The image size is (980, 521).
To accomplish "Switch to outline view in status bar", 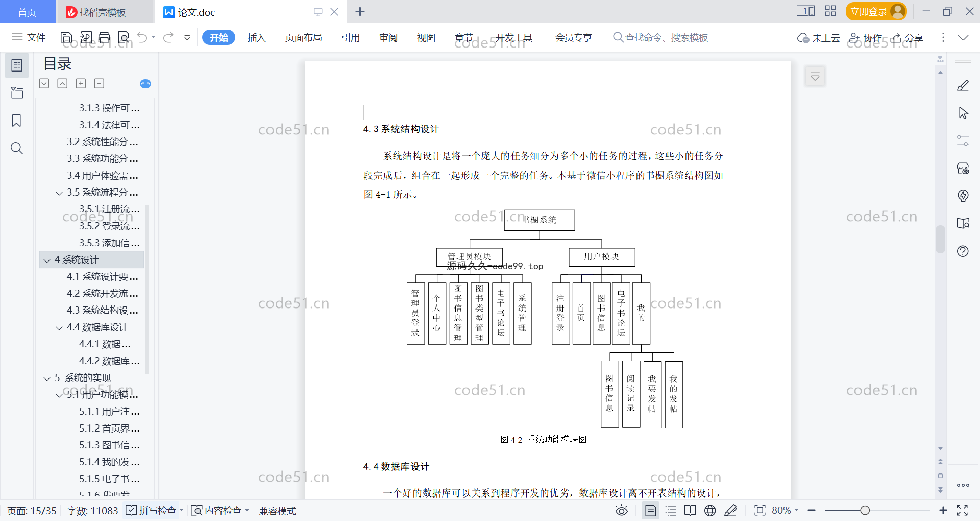I will click(x=671, y=510).
